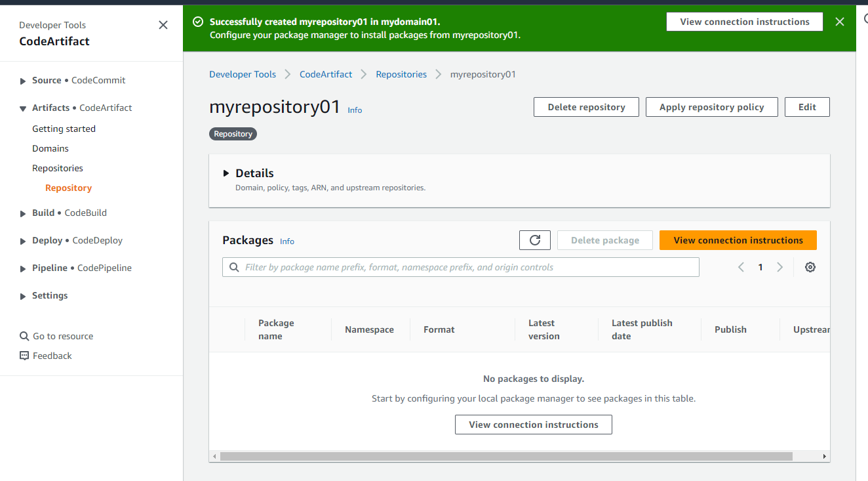Select the highlighted Repository sidebar item

point(68,188)
